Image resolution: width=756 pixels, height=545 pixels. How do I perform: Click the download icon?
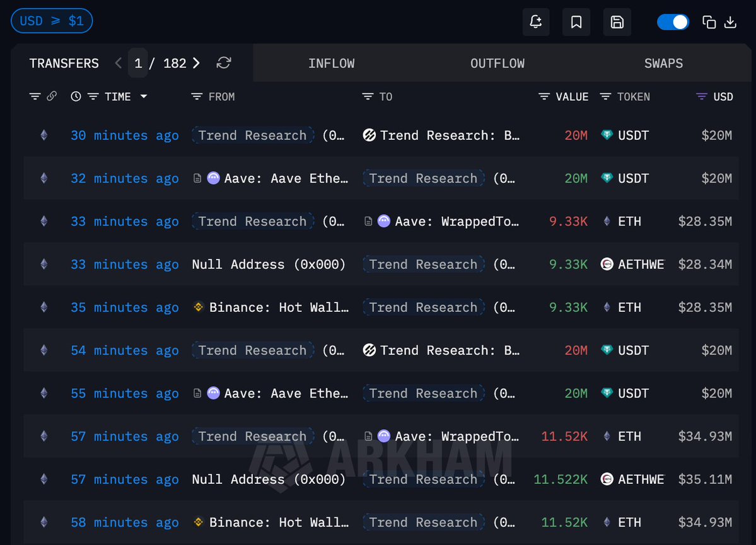pyautogui.click(x=730, y=23)
